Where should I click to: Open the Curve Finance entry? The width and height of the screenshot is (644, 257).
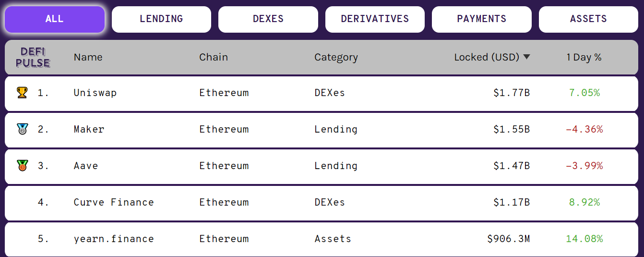(x=114, y=202)
